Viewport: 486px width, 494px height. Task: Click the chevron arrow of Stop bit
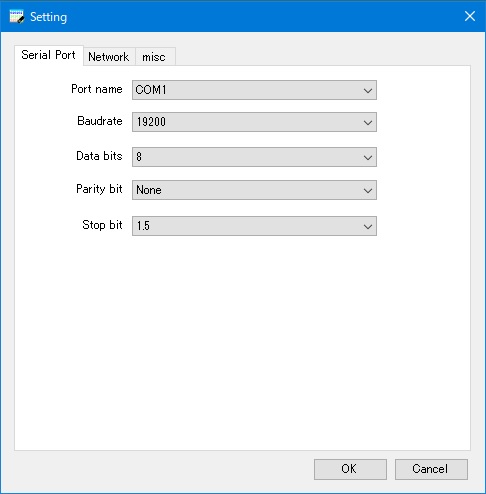coord(368,227)
